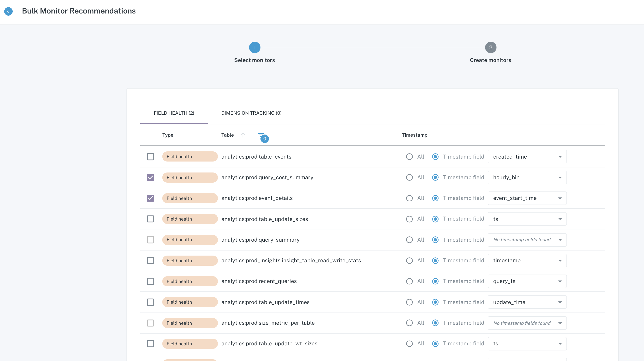Open the hourly_bin timestamp dropdown

(x=527, y=177)
